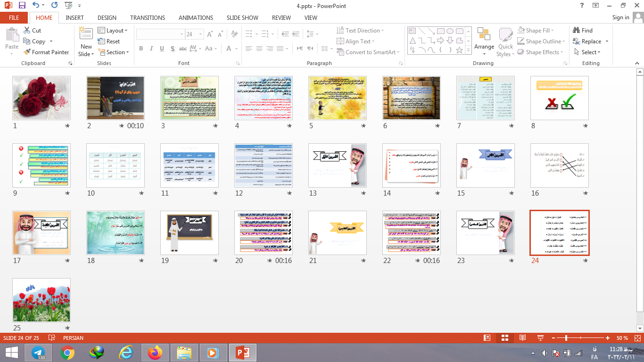
Task: Open the Arrange tool in Drawing group
Action: point(484,40)
